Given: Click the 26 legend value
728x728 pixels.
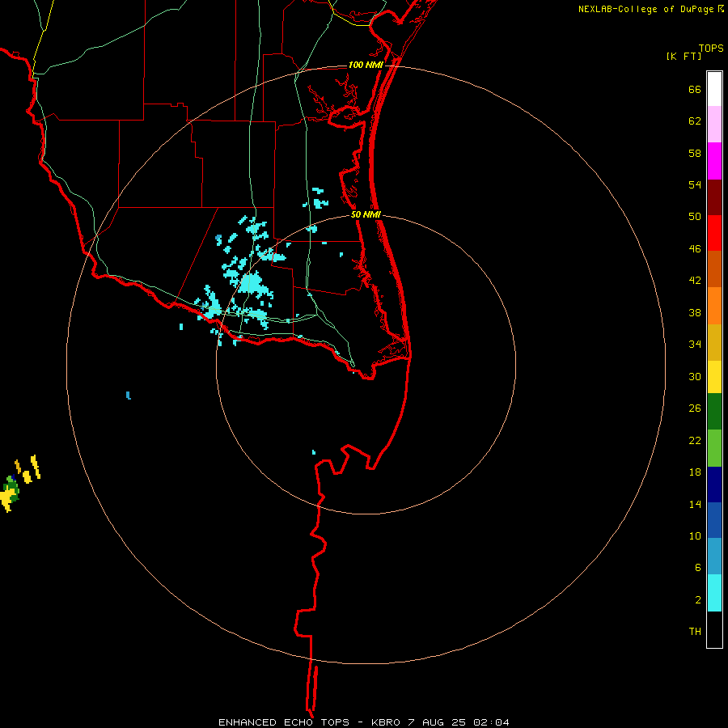Looking at the screenshot, I should tap(695, 408).
